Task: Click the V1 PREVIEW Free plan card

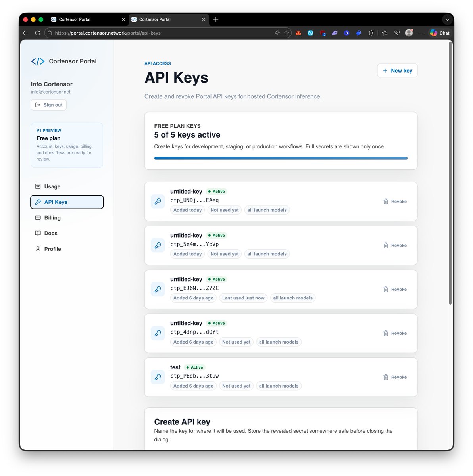Action: 67,145
